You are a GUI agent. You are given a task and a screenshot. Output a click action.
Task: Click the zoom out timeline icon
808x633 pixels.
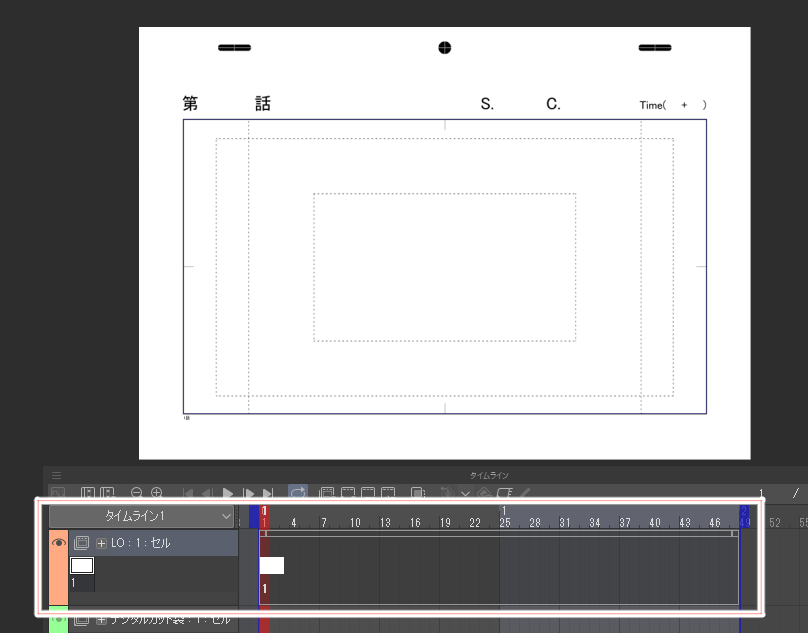point(137,493)
